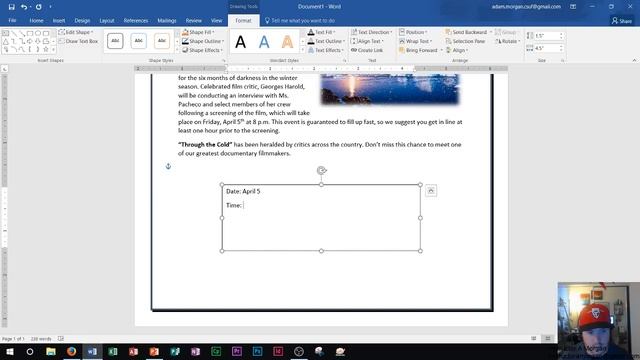Collapse the ribbon with the chevron
Viewport: 640px width, 360px height.
click(634, 60)
